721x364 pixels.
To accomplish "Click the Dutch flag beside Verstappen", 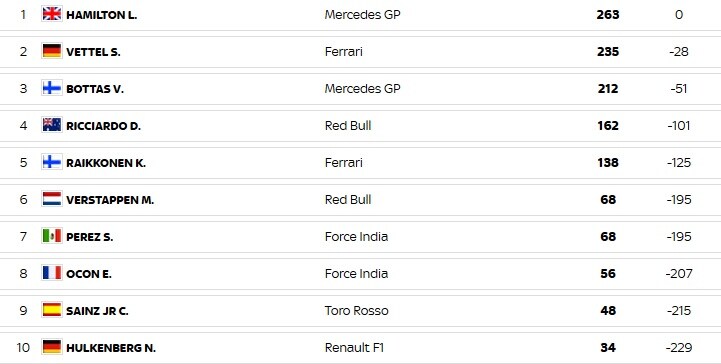I will click(x=52, y=199).
